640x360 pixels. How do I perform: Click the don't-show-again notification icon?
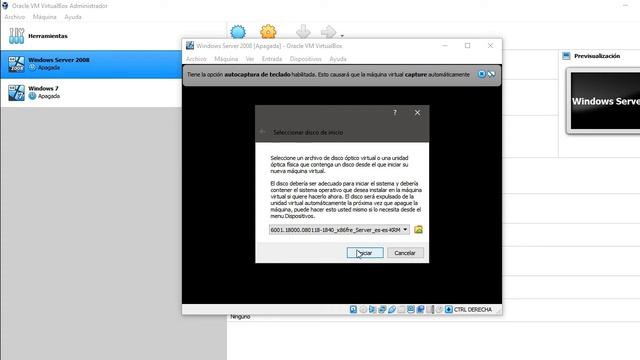pos(491,74)
